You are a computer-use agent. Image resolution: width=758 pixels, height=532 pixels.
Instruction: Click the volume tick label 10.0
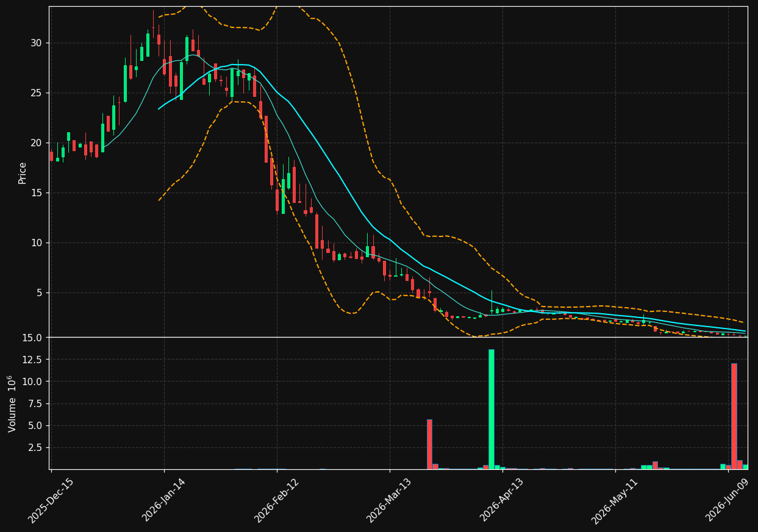(33, 381)
